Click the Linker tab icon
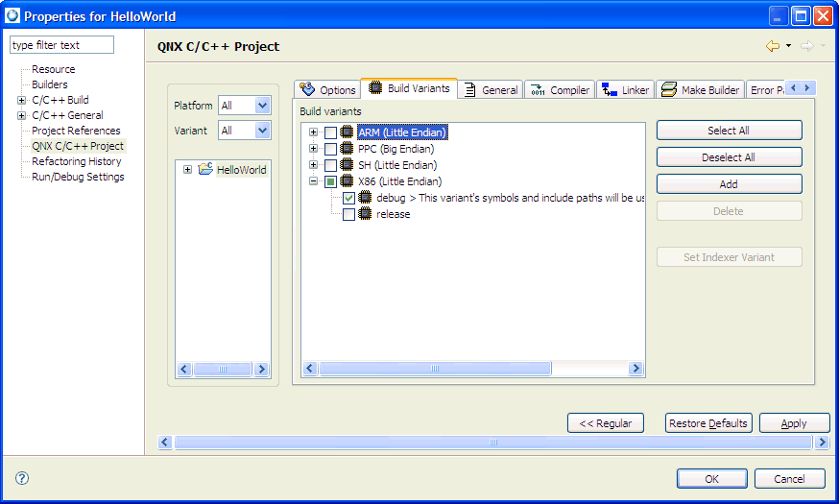The width and height of the screenshot is (839, 504). (609, 89)
